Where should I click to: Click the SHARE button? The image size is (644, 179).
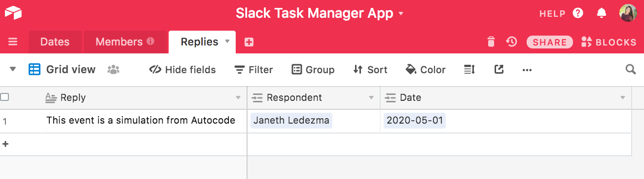[x=549, y=42]
